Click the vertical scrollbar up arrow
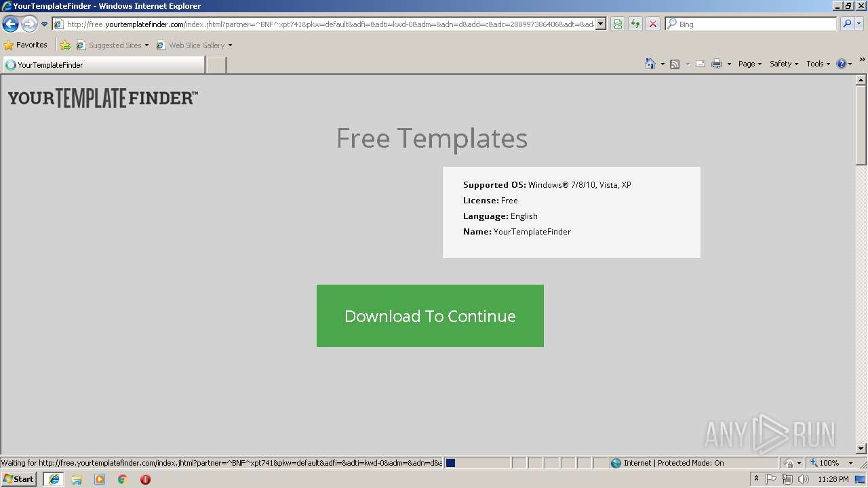Image resolution: width=868 pixels, height=488 pixels. coord(861,81)
